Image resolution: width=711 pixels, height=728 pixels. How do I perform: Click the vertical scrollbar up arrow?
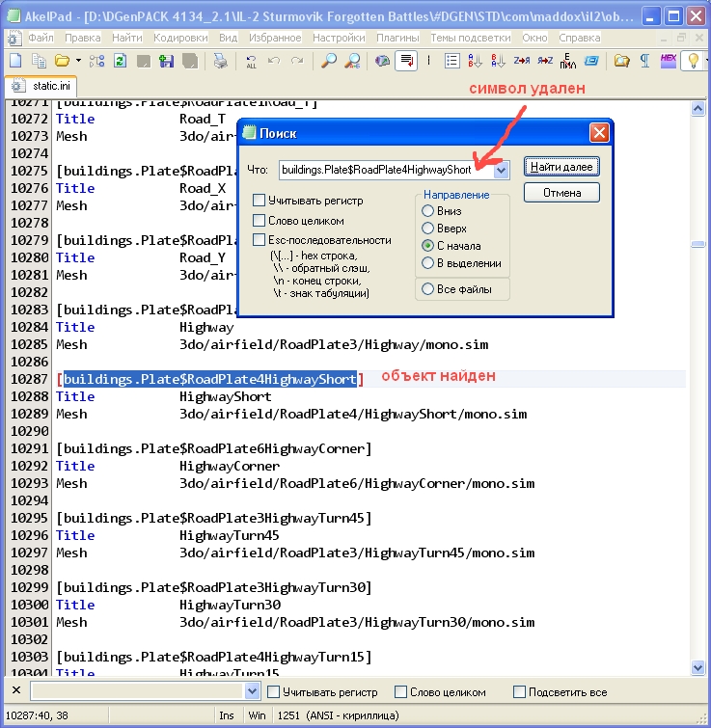click(697, 110)
